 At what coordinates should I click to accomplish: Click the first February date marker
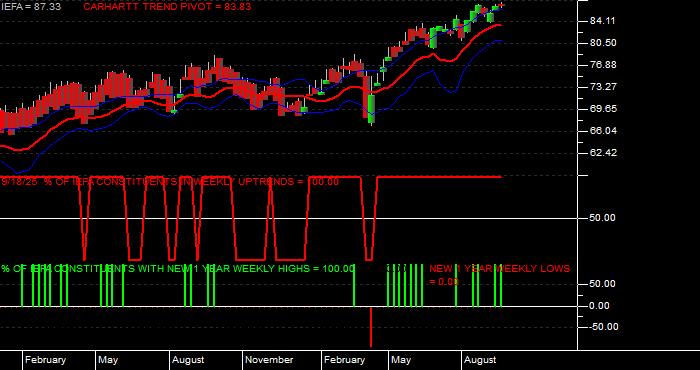[46, 360]
